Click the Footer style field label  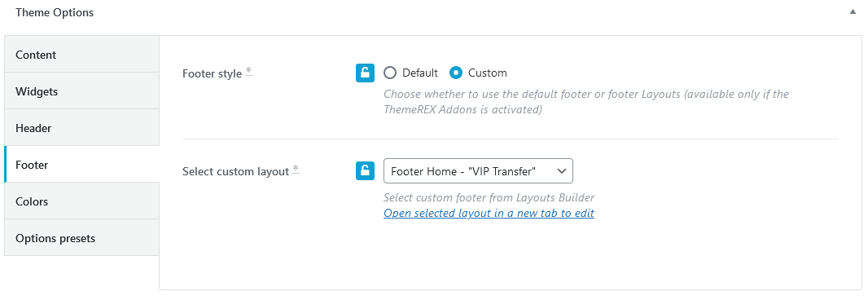[x=212, y=73]
